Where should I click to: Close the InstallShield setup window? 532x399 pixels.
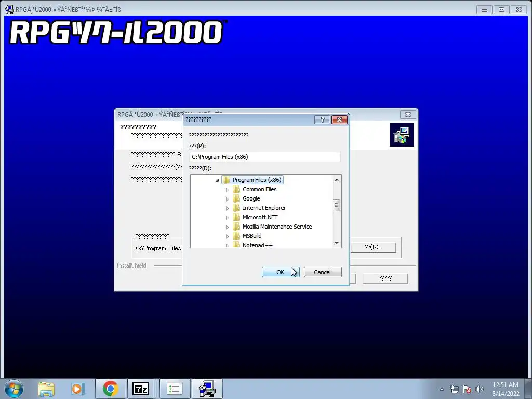(408, 115)
